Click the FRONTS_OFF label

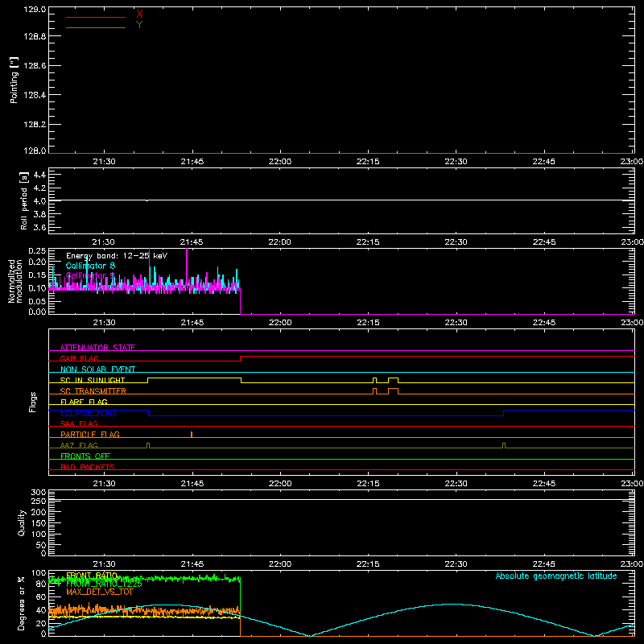pyautogui.click(x=85, y=456)
